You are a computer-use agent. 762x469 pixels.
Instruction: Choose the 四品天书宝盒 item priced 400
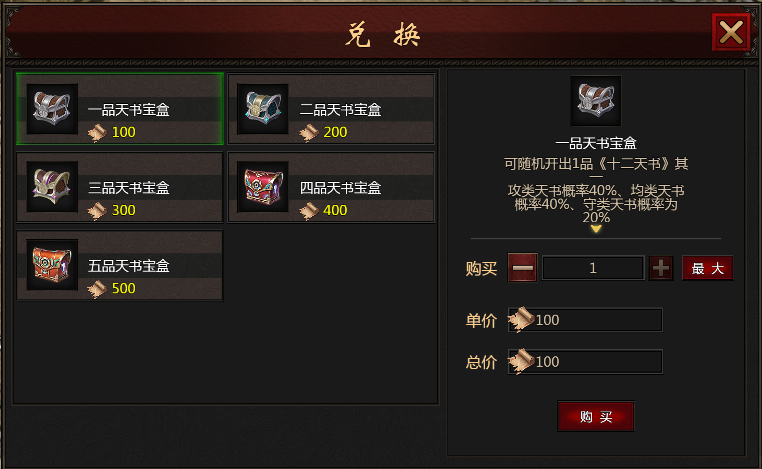click(331, 187)
